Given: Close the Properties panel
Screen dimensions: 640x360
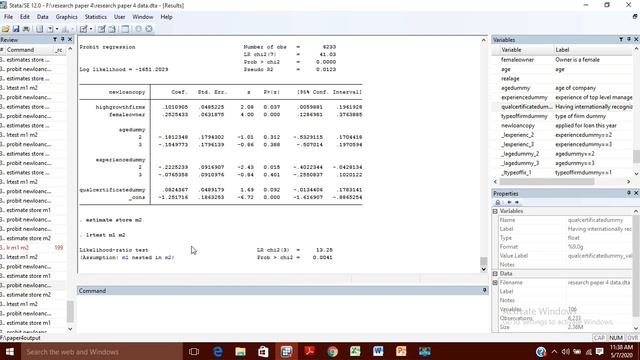Looking at the screenshot, I should pos(636,193).
